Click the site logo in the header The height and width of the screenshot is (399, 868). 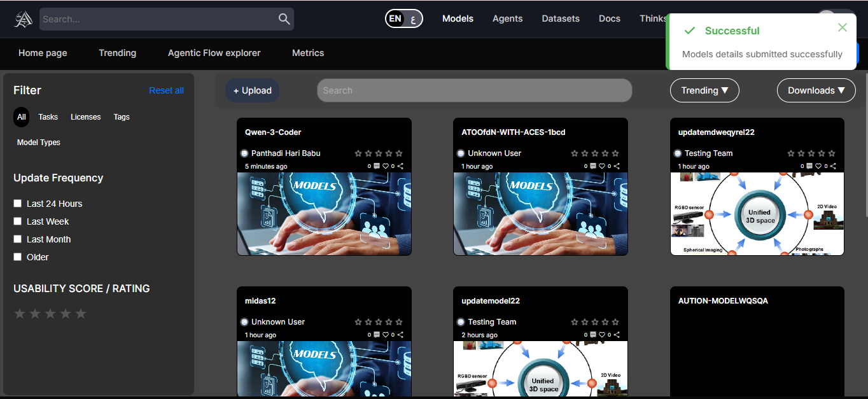coord(24,19)
